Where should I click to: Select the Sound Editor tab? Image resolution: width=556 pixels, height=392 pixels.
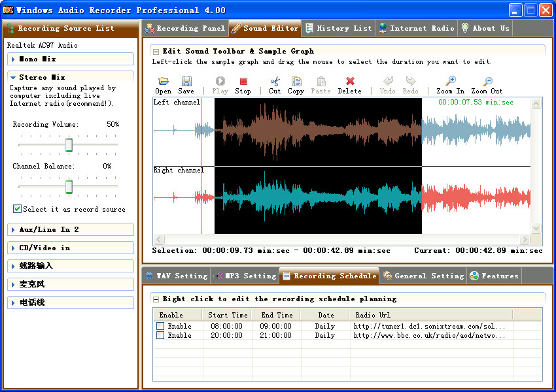click(x=265, y=28)
